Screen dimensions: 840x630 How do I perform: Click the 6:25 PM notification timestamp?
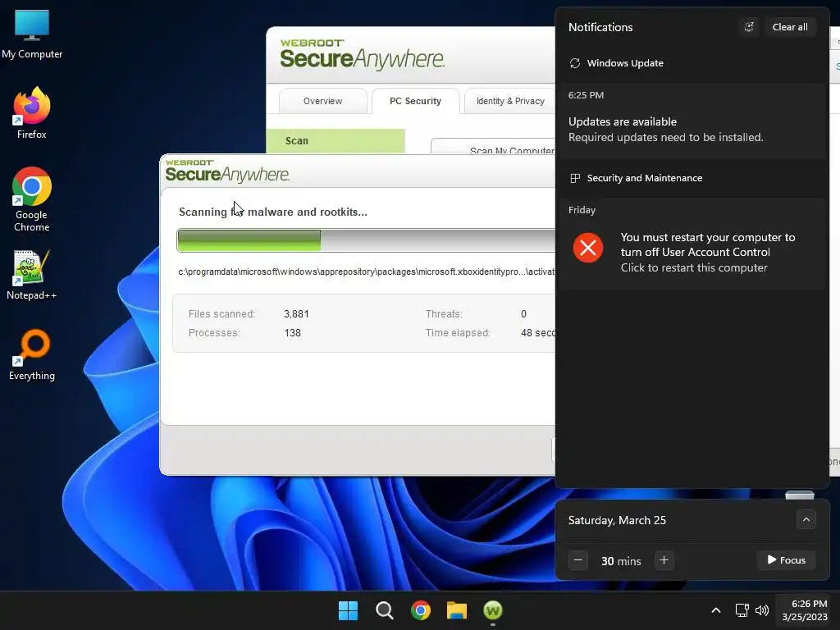tap(586, 95)
